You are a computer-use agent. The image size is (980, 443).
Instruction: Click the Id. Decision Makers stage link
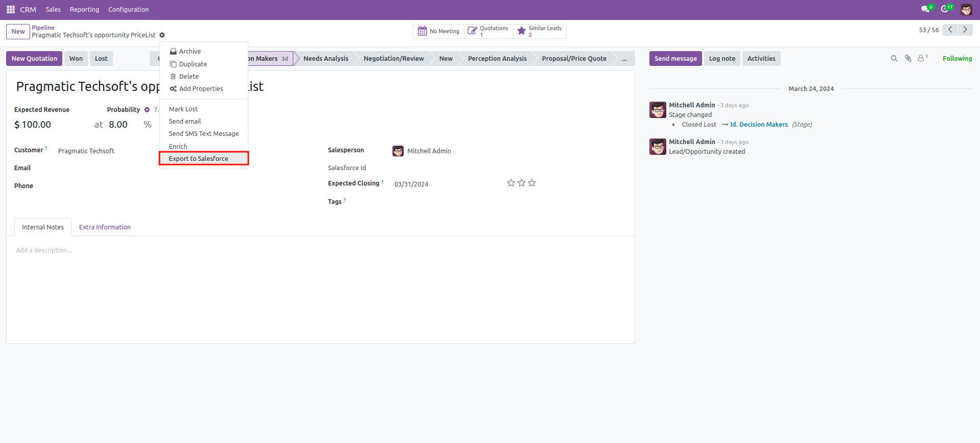759,125
